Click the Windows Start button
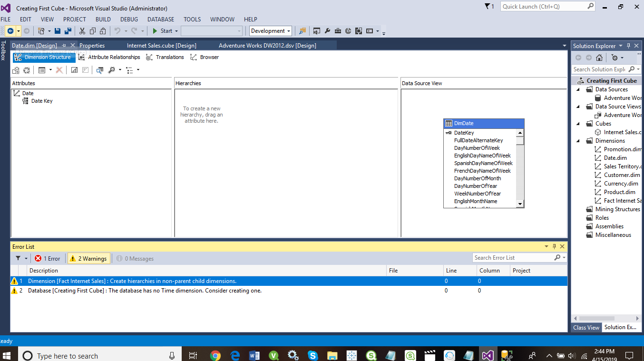The image size is (644, 361). point(8,355)
